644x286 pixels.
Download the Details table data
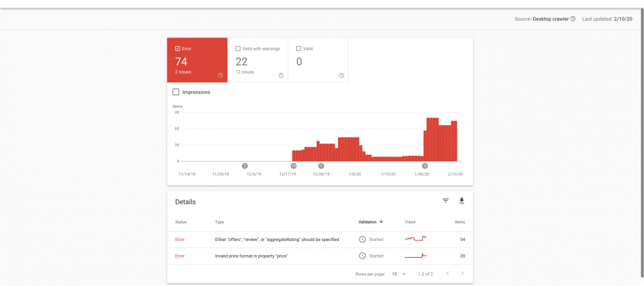[462, 200]
